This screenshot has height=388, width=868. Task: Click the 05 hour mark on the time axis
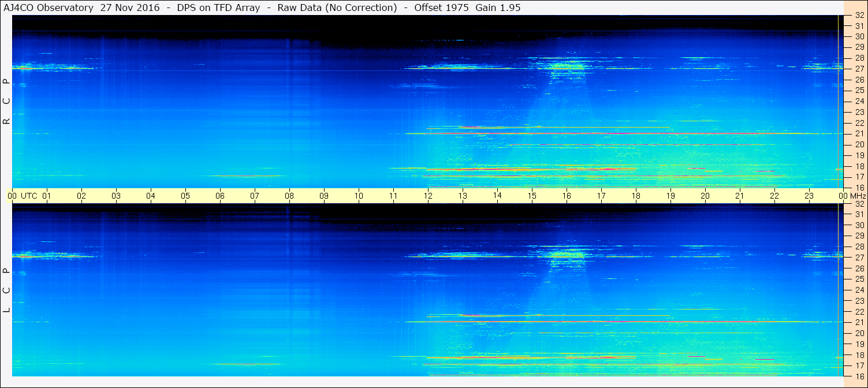(x=185, y=196)
